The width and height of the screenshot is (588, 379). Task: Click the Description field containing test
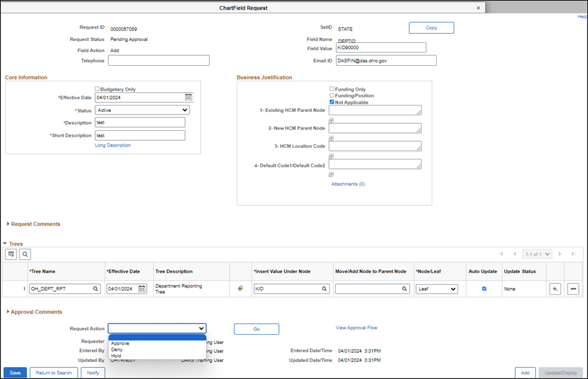[x=140, y=122]
